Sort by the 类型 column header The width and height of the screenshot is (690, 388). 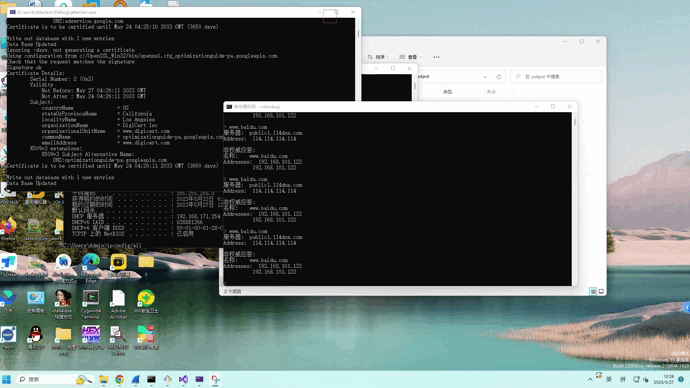point(448,92)
